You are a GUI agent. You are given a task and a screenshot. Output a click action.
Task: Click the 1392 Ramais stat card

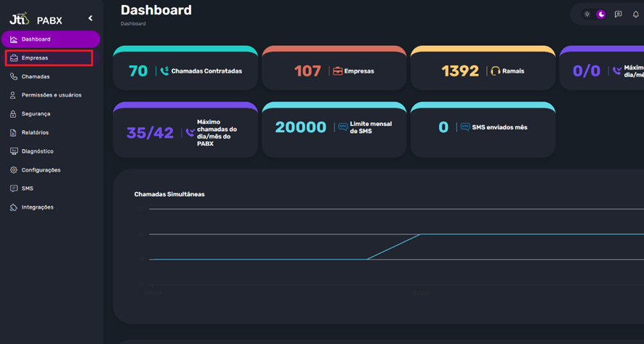(482, 71)
